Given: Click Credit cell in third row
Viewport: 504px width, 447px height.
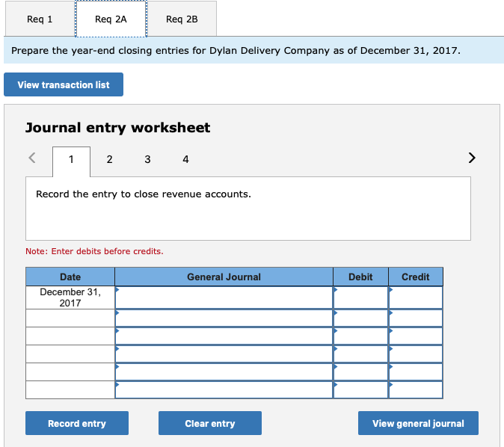Looking at the screenshot, I should pyautogui.click(x=416, y=336).
